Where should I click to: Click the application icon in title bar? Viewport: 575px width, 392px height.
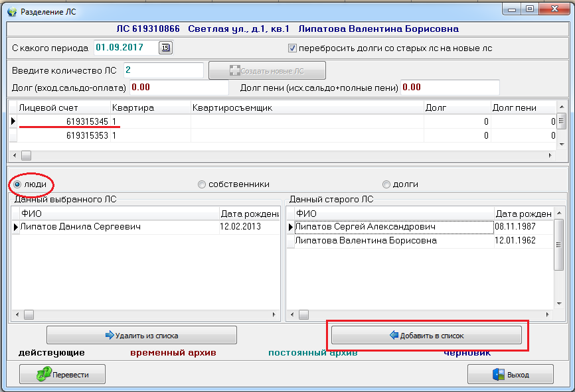click(12, 11)
